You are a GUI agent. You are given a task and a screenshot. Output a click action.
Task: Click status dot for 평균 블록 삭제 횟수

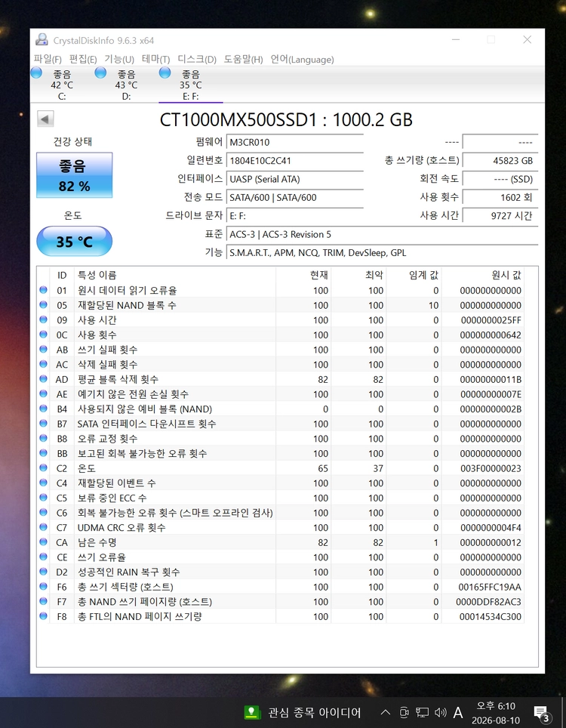coord(43,379)
